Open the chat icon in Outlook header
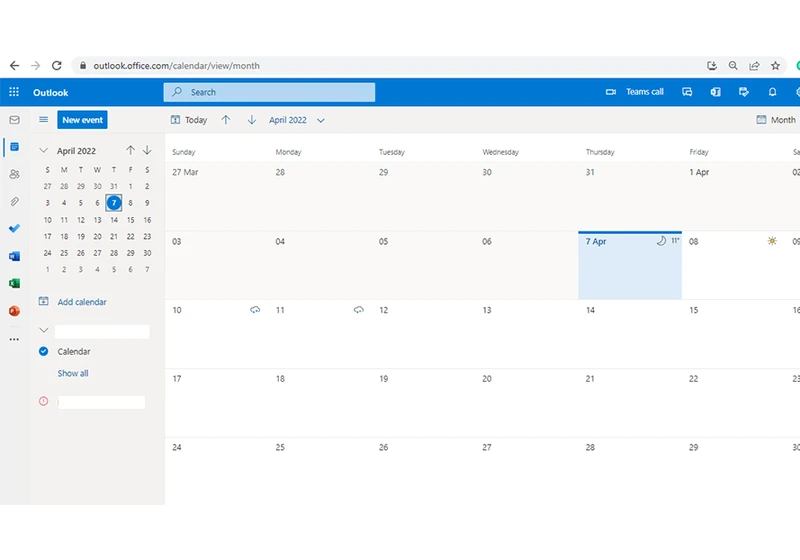Viewport: 800px width, 560px height. tap(687, 92)
